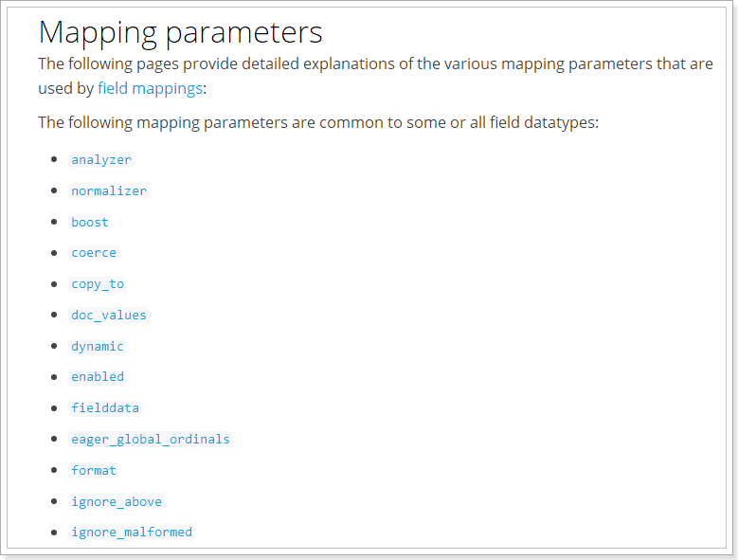Open the coerce parameter documentation
This screenshot has width=738, height=560.
coord(94,253)
